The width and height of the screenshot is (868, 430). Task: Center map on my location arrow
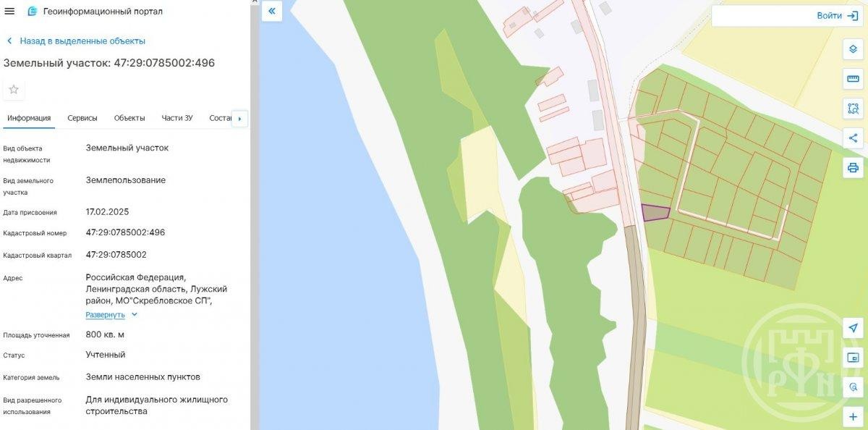(x=853, y=328)
